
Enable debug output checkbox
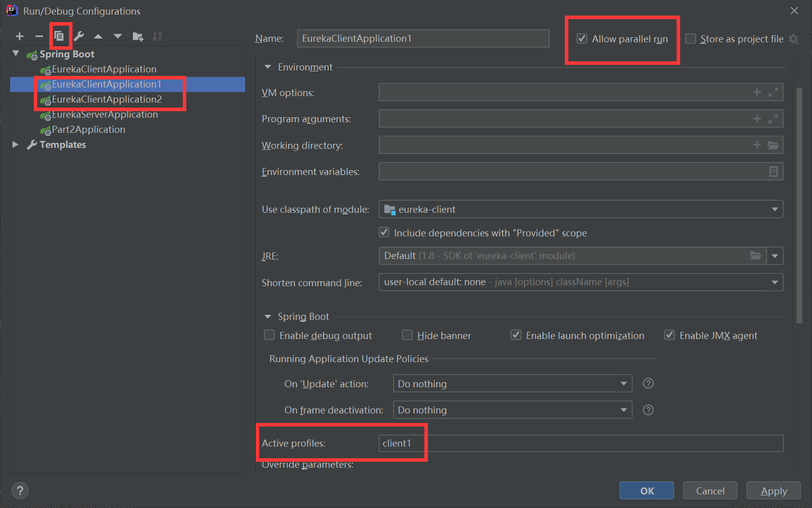tap(269, 335)
